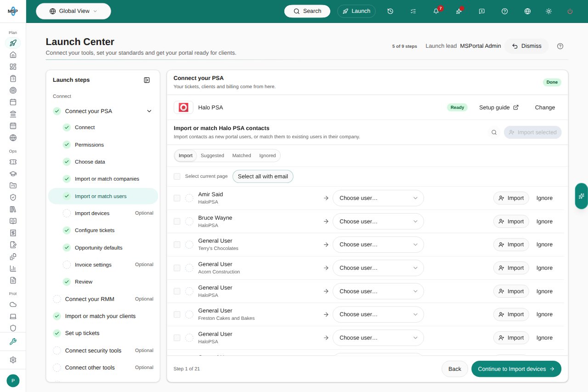Collapse the Connect your PSA chevron
Screen dimensions: 588x392
tap(149, 111)
